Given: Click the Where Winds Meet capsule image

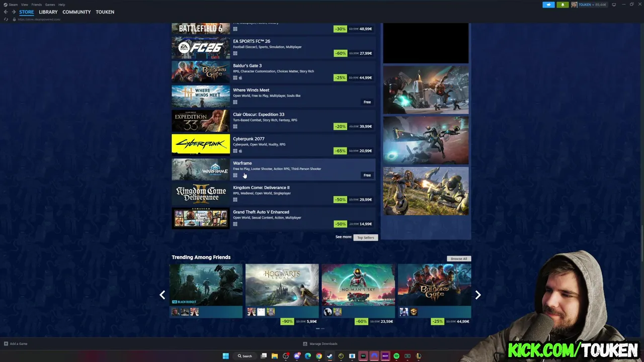Looking at the screenshot, I should coord(201,97).
